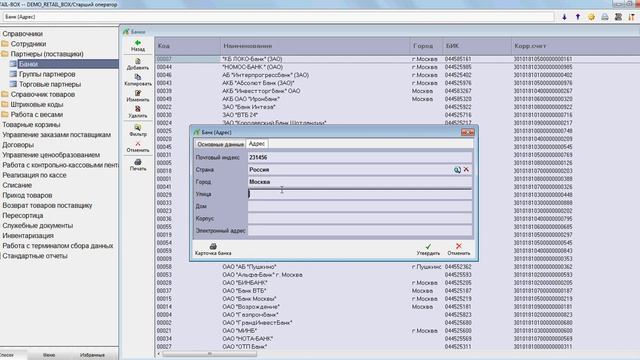640x360 pixels.
Task: Click Карточка банка printer button
Action: pos(213,249)
